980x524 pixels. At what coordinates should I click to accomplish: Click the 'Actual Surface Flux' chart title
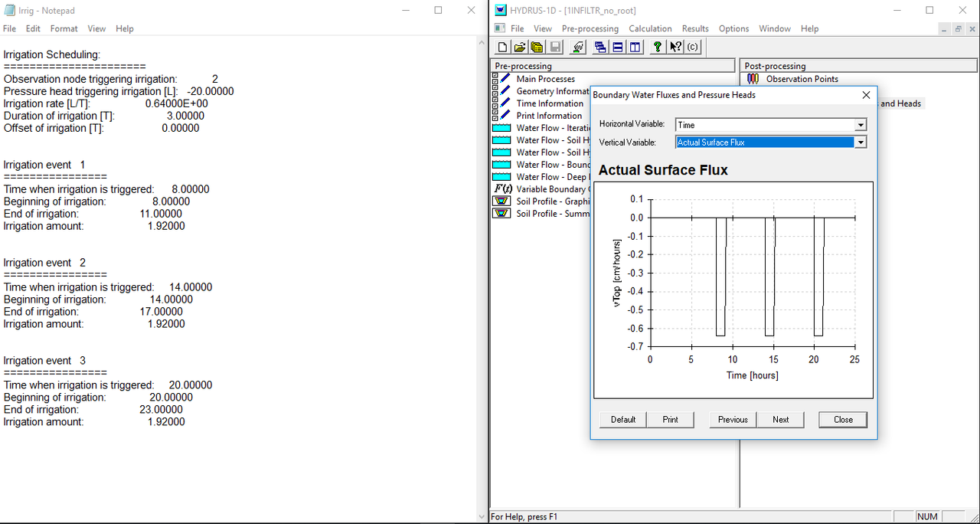pyautogui.click(x=663, y=170)
